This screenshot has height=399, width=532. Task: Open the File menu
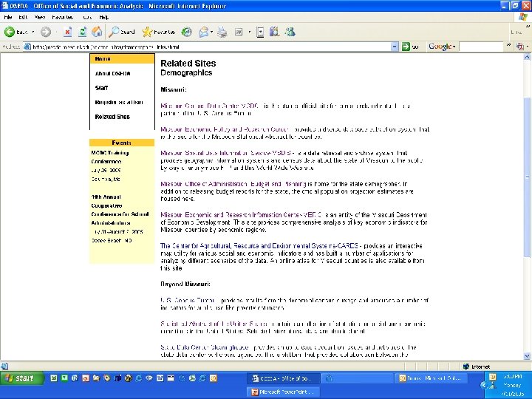[x=8, y=17]
